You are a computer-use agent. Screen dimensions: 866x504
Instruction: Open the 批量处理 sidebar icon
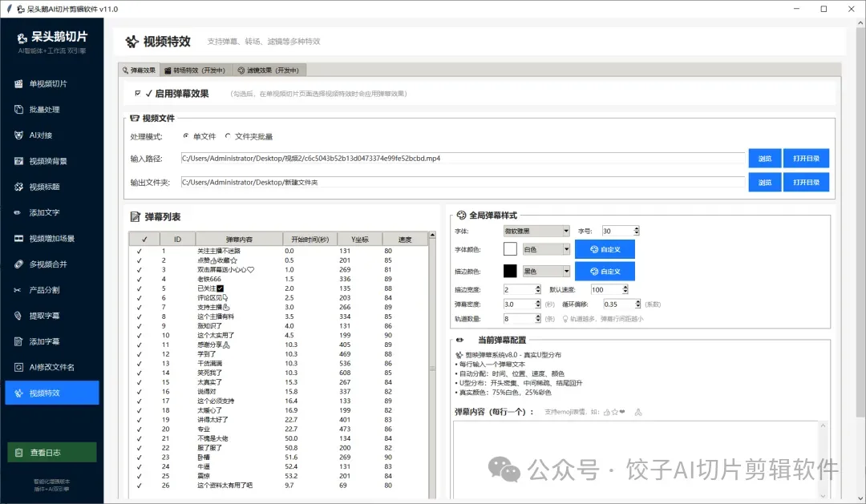(x=18, y=109)
